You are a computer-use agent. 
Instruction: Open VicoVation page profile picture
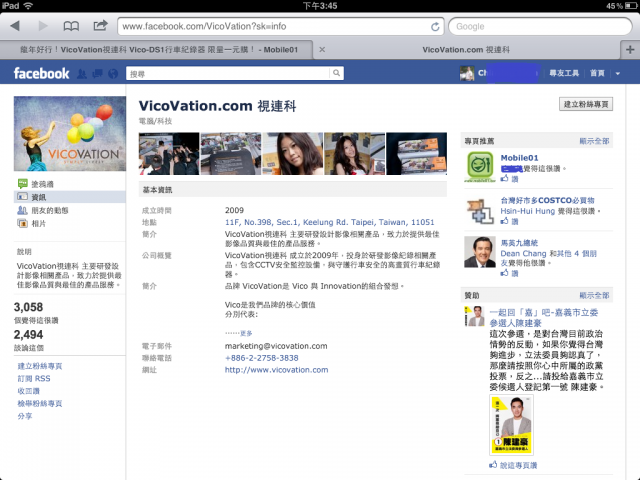[70, 133]
